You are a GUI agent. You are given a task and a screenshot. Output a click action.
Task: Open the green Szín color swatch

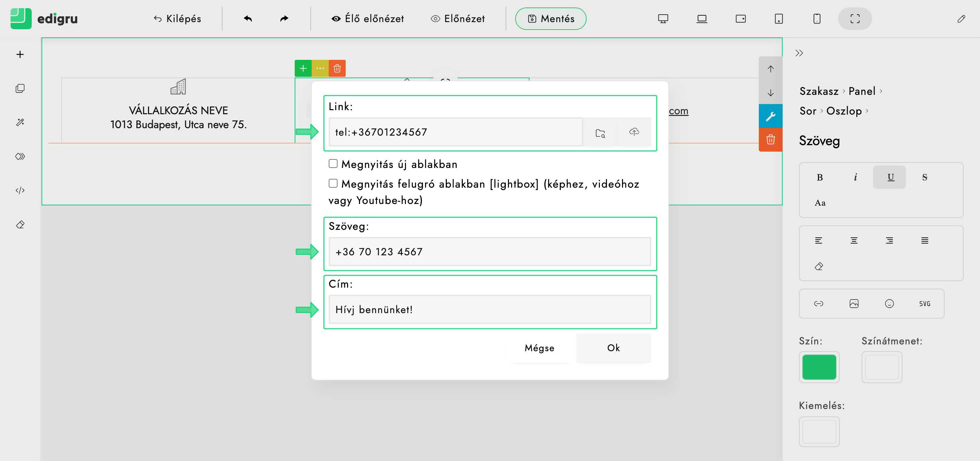point(819,367)
